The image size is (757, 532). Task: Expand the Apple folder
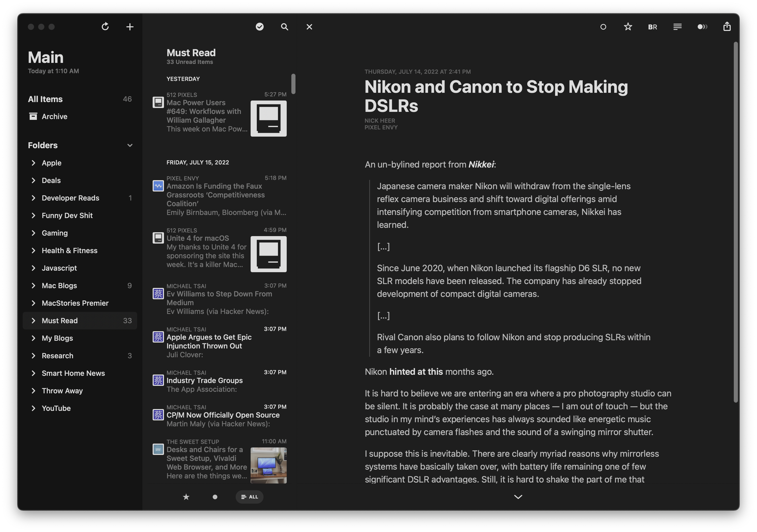pyautogui.click(x=33, y=163)
